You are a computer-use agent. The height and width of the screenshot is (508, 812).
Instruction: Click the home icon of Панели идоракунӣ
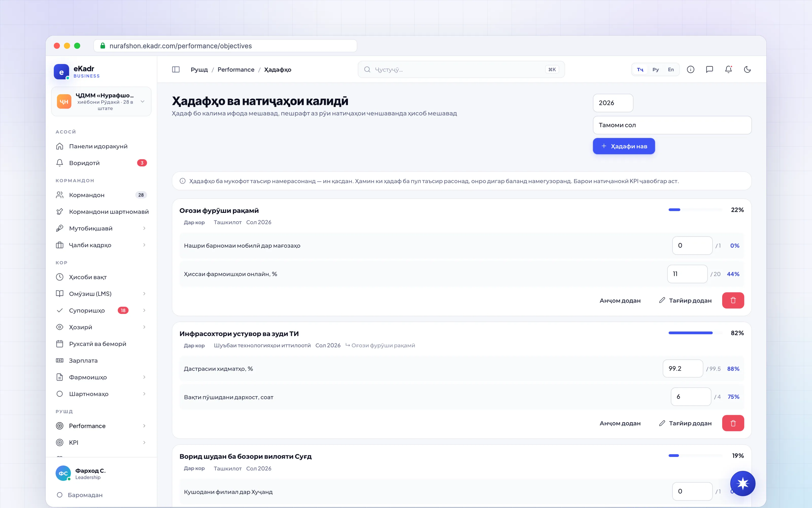click(60, 146)
